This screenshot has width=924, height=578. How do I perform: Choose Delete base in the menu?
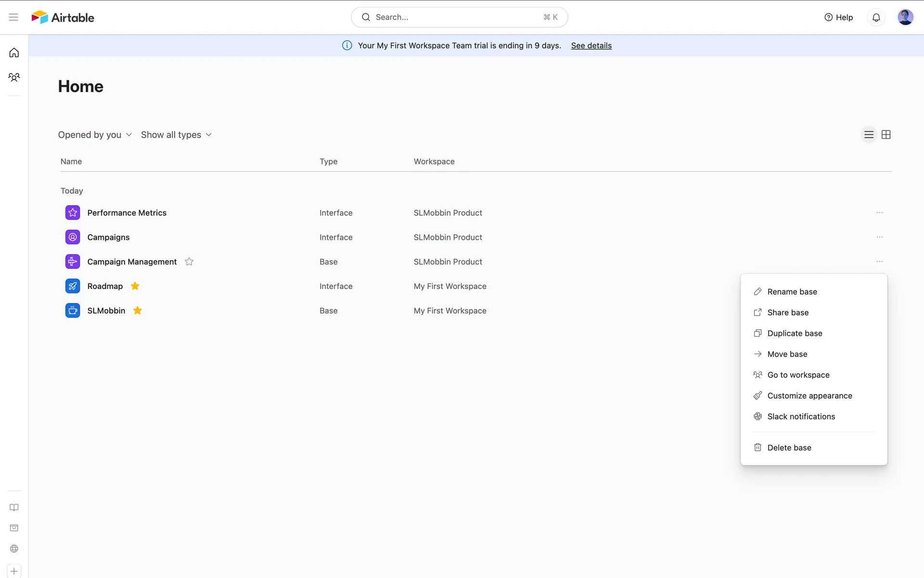tap(789, 447)
